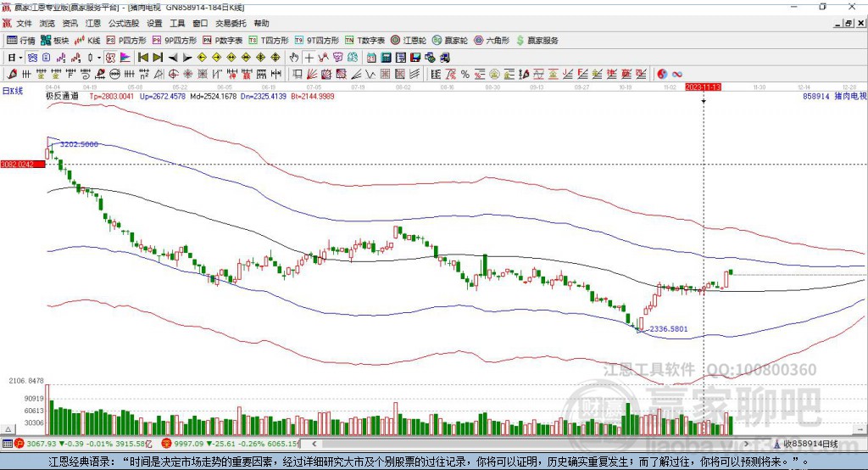The height and width of the screenshot is (470, 868).
Task: Click the horizontal scrollbar right arrow
Action: [x=746, y=444]
